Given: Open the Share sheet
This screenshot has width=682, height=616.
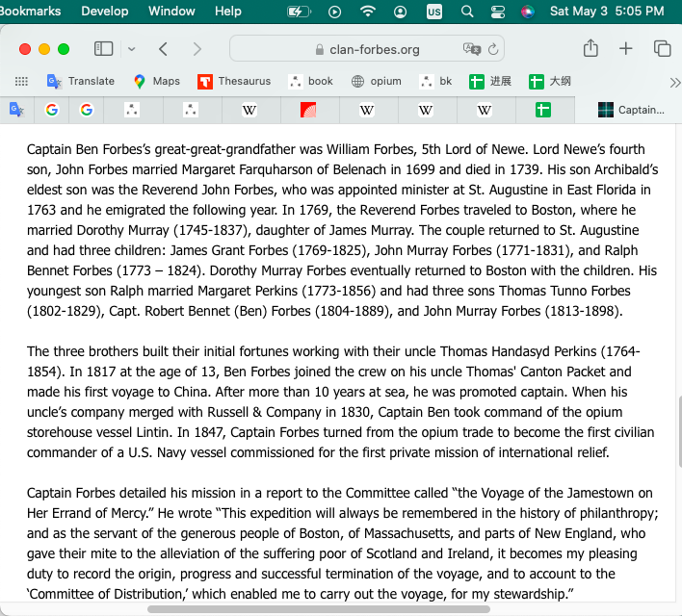Looking at the screenshot, I should click(590, 49).
